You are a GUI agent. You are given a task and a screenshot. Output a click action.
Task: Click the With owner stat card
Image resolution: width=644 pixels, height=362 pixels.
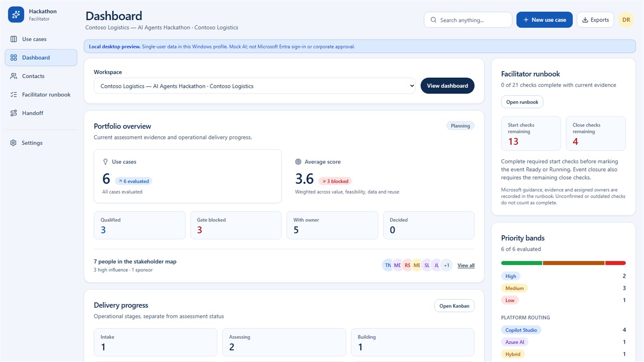332,225
